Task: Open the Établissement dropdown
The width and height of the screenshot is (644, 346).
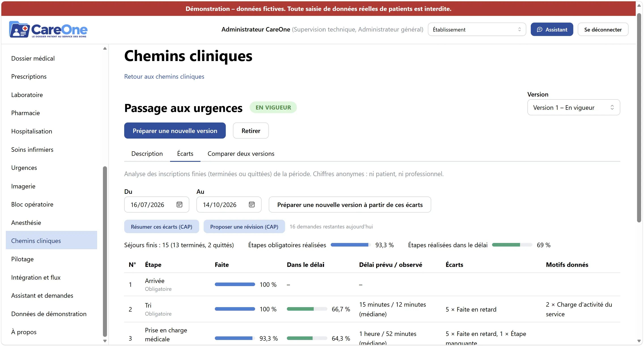Action: click(x=477, y=30)
